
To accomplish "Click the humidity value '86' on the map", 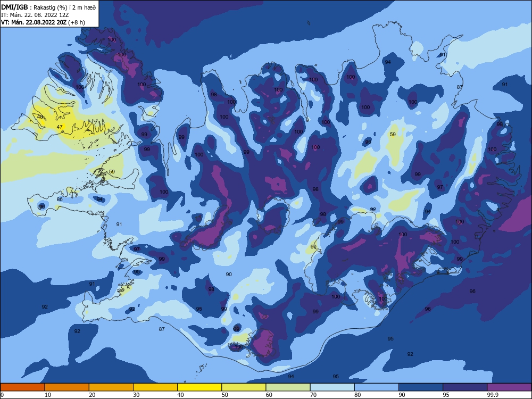I will (x=60, y=199).
